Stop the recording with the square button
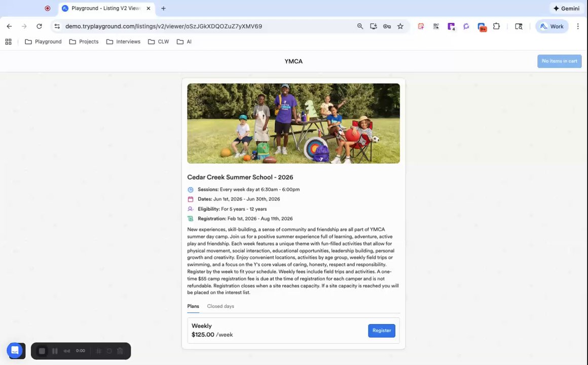588x365 pixels. point(42,351)
